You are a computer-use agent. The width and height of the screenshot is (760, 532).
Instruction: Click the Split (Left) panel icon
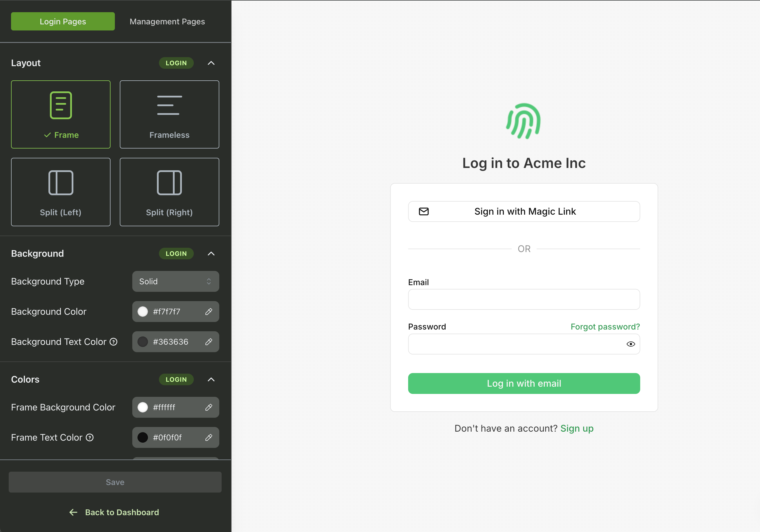coord(61,183)
